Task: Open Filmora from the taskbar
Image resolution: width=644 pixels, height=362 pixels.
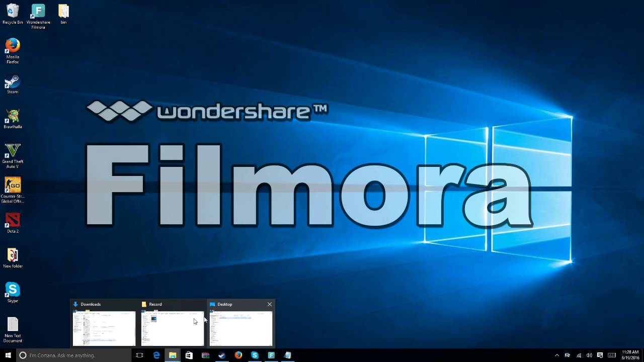Action: [x=271, y=355]
